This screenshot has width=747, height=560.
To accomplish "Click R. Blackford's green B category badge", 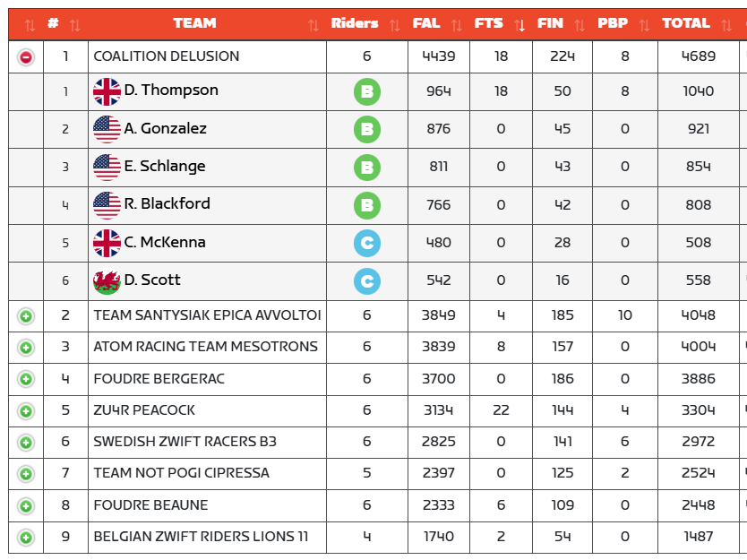I will (x=366, y=205).
